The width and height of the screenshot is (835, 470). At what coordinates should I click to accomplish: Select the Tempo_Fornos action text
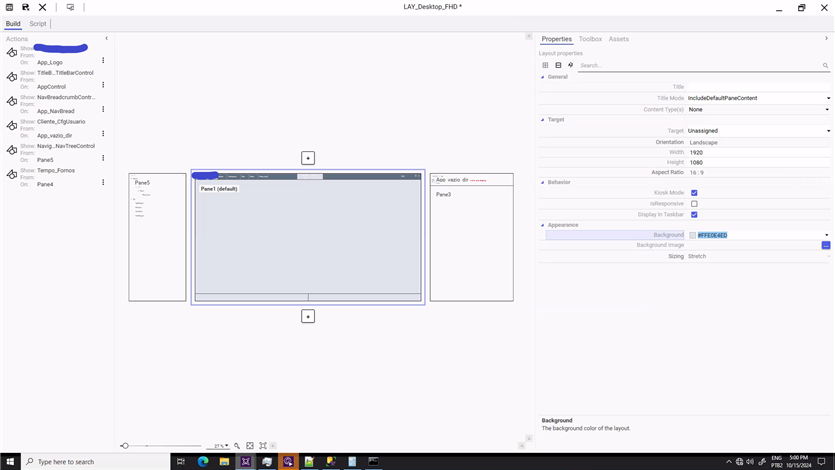pos(56,171)
